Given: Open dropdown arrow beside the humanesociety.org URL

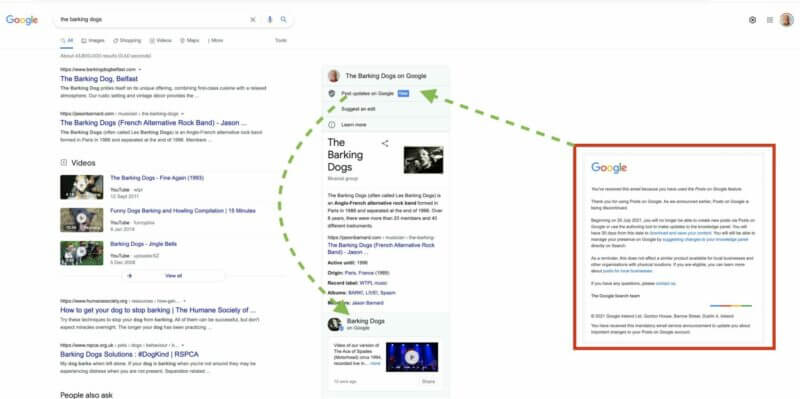Looking at the screenshot, I should pyautogui.click(x=185, y=301).
